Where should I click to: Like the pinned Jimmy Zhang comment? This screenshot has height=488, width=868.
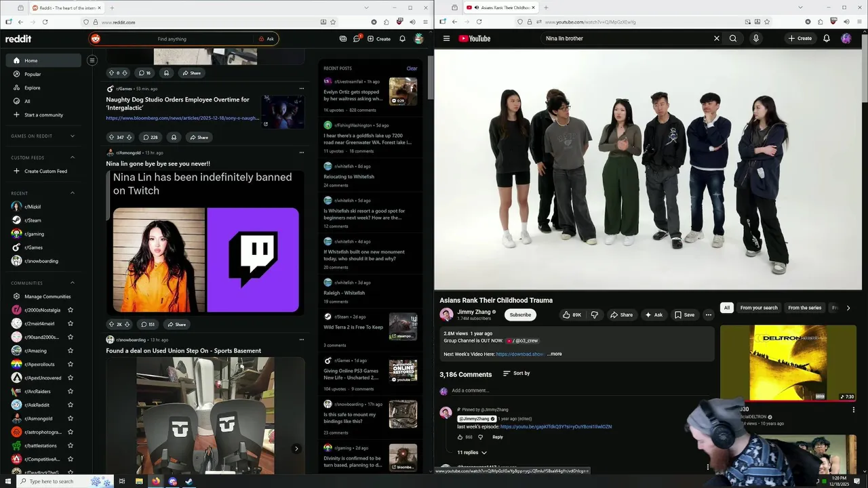(x=460, y=437)
